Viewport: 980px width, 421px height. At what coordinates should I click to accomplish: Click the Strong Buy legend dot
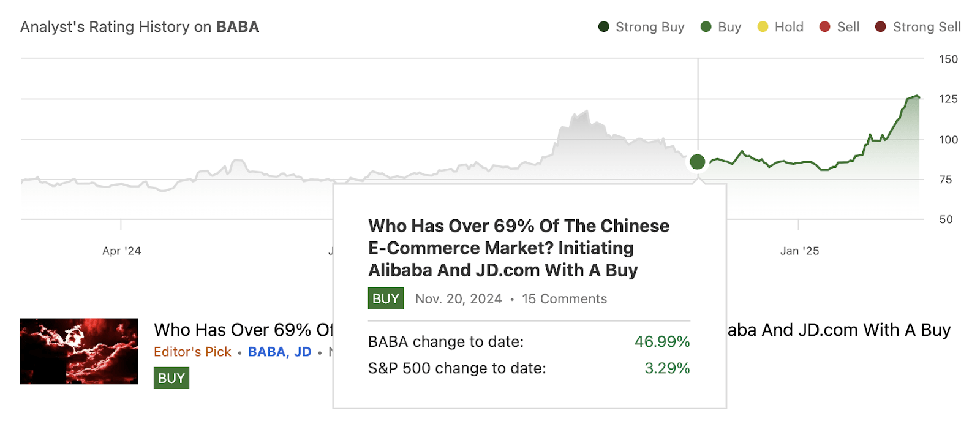click(603, 27)
